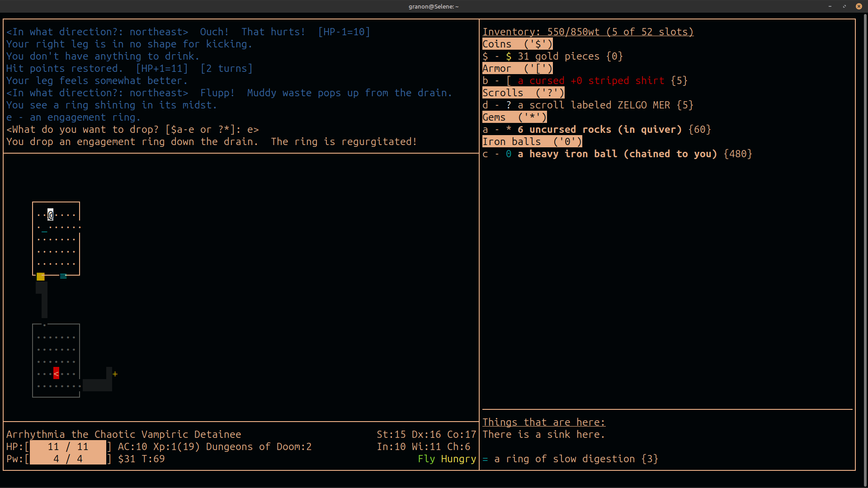Click the T:69 turn counter
This screenshot has height=488, width=868.
[153, 459]
